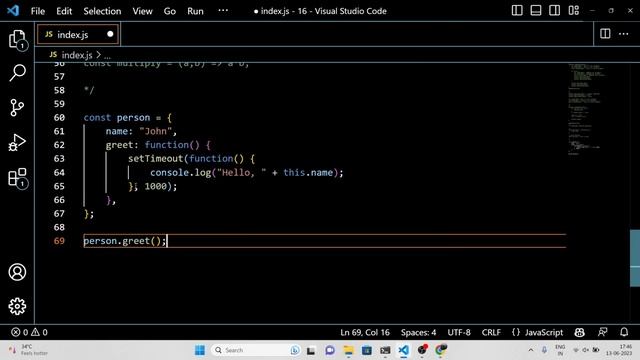Screen dimensions: 640x360
Task: Open Chrome from the taskbar
Action: point(441,350)
